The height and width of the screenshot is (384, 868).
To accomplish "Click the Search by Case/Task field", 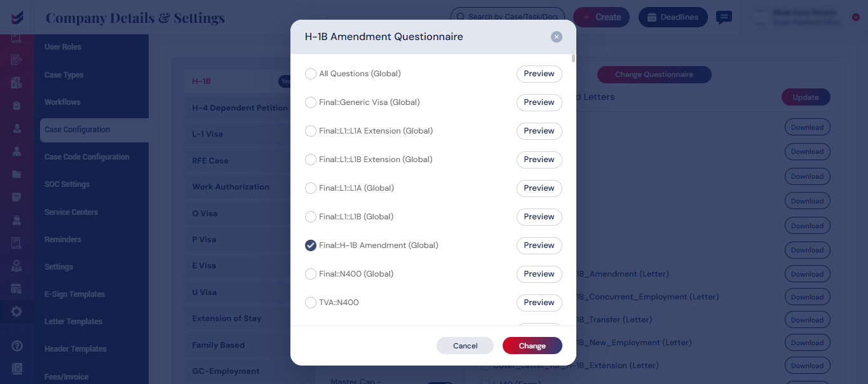I will pos(508,17).
